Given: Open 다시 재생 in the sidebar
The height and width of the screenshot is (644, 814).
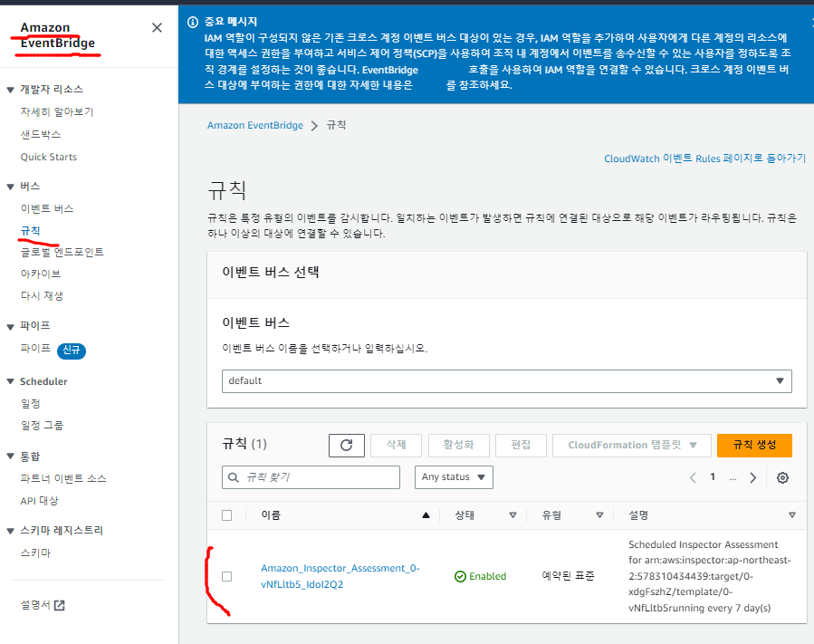Looking at the screenshot, I should click(42, 296).
